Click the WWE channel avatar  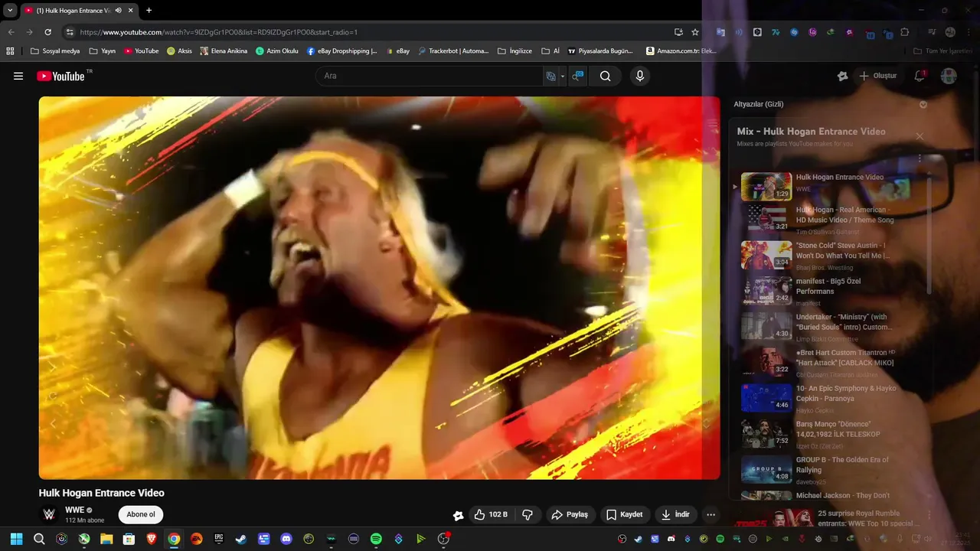coord(49,514)
